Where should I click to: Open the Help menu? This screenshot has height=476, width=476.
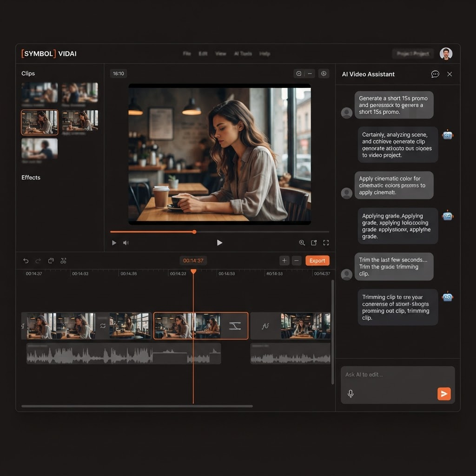click(264, 54)
